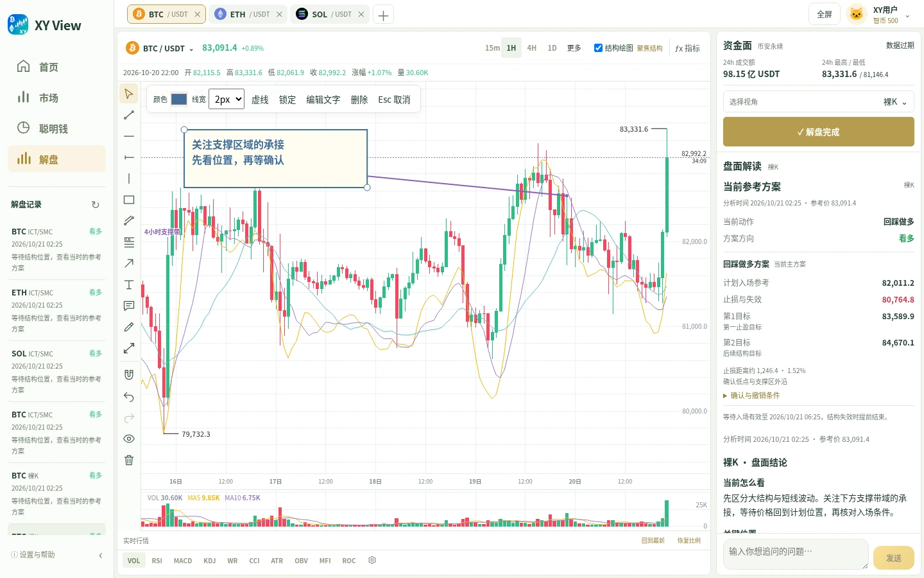Click the 删除 drawing option

[359, 100]
